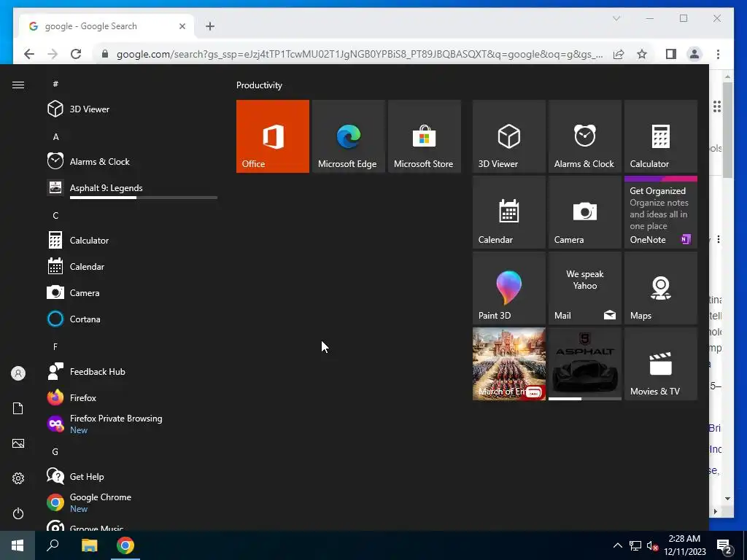Screen dimensions: 747x560
Task: Click the Calendar tile
Action: coord(508,212)
